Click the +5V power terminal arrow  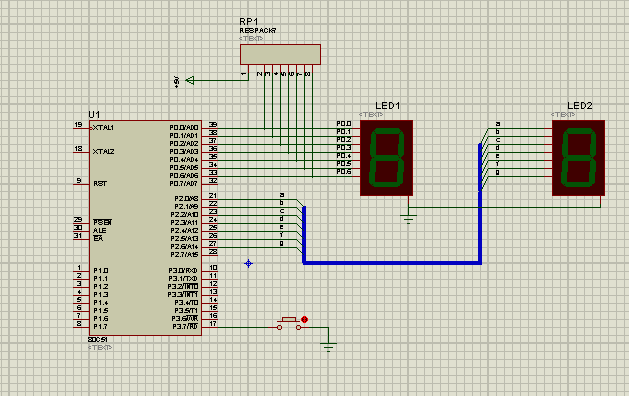[190, 81]
